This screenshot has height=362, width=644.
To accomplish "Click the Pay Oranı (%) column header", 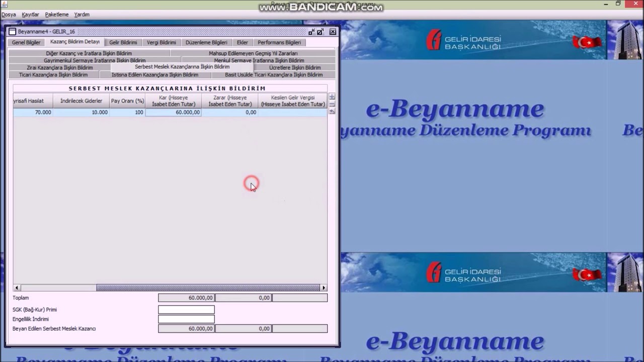I will click(127, 101).
